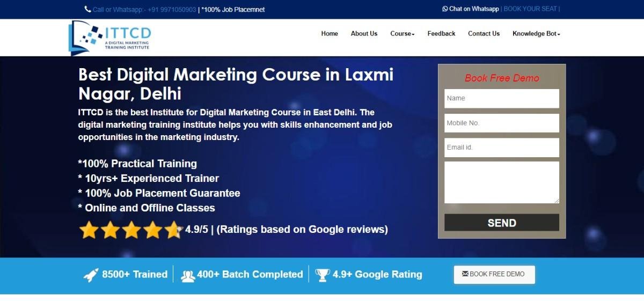Click into the Mobile No. field
The width and height of the screenshot is (644, 301).
pos(501,123)
